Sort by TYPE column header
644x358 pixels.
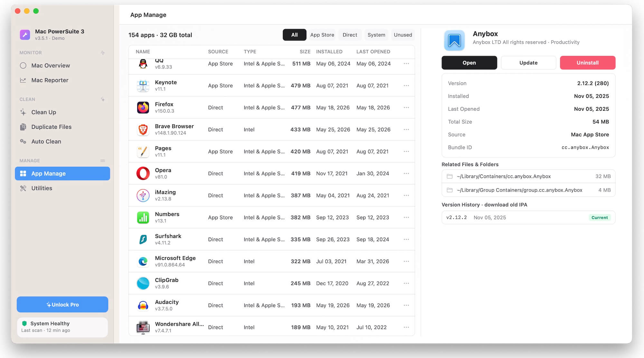click(250, 52)
